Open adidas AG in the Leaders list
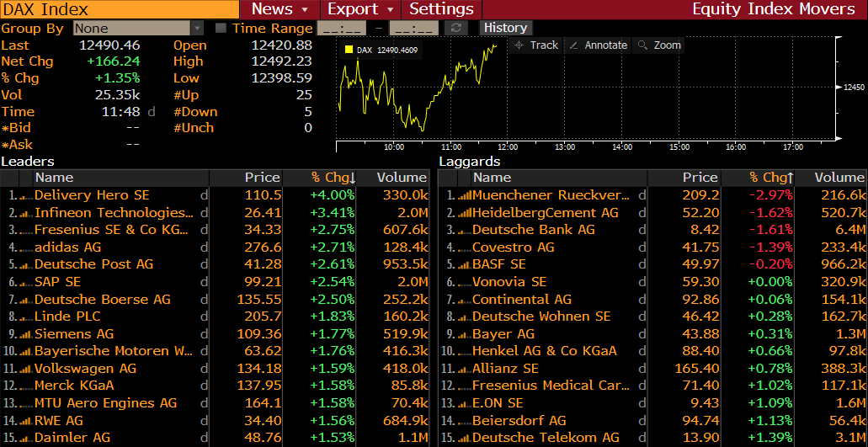This screenshot has width=868, height=447. point(67,247)
